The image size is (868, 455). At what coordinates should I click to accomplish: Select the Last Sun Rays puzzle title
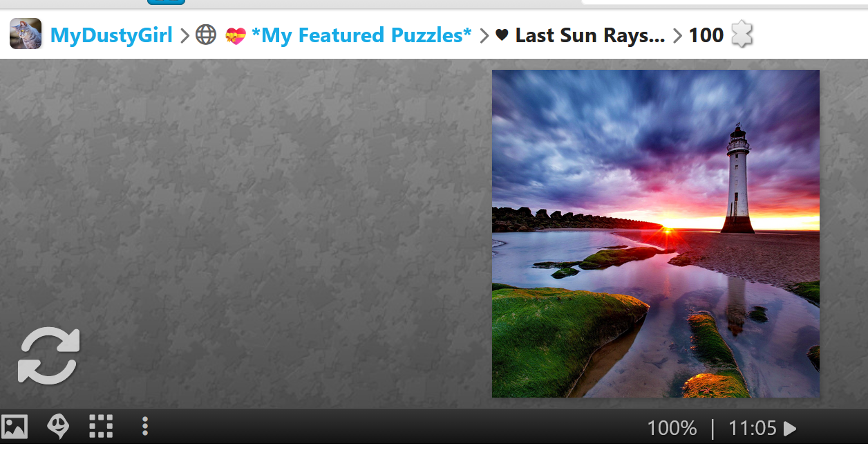coord(590,35)
